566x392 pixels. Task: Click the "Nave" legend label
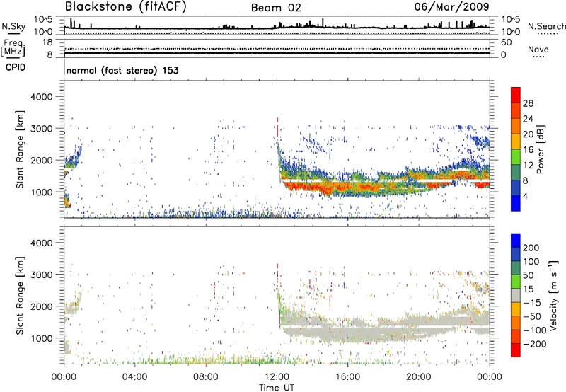click(x=538, y=49)
